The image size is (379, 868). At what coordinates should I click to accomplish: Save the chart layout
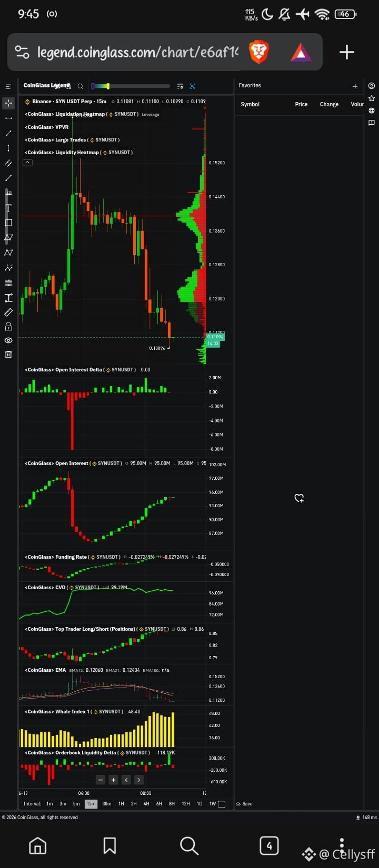coord(244,804)
